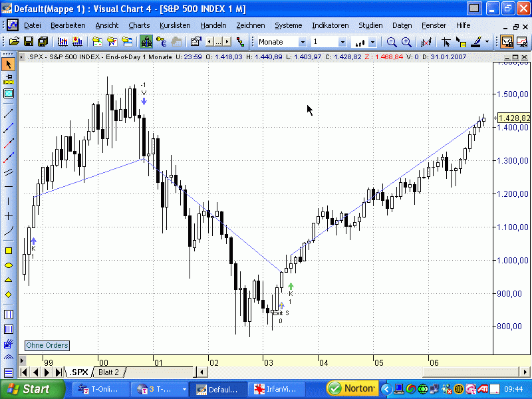Image resolution: width=532 pixels, height=399 pixels.
Task: Select the plain black line drawing tool
Action: [x=9, y=113]
